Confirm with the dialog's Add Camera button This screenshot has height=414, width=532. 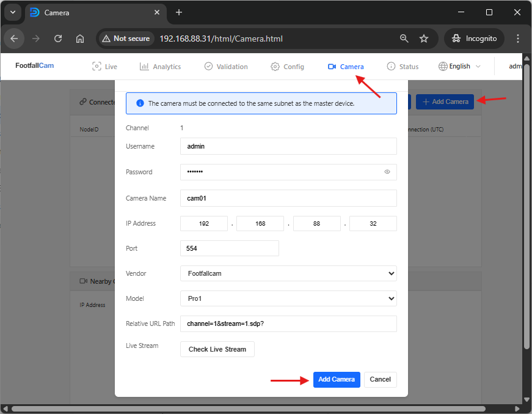click(x=337, y=379)
